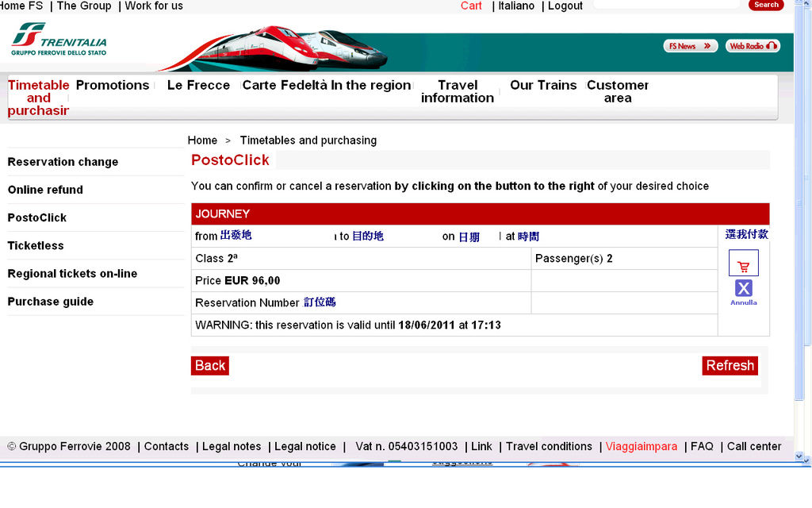
Task: Open the Web Radio button
Action: pos(753,46)
